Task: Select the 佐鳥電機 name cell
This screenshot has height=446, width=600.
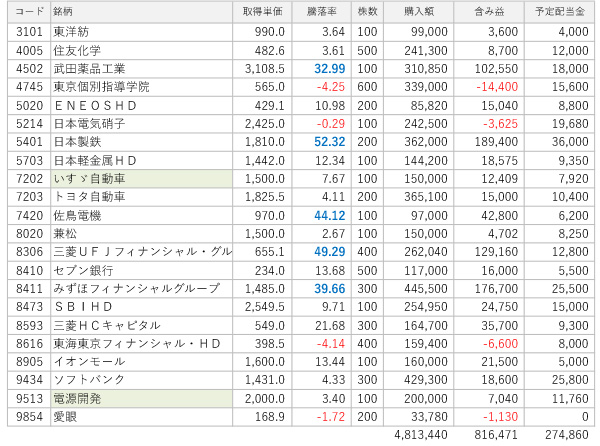Action: [142, 216]
